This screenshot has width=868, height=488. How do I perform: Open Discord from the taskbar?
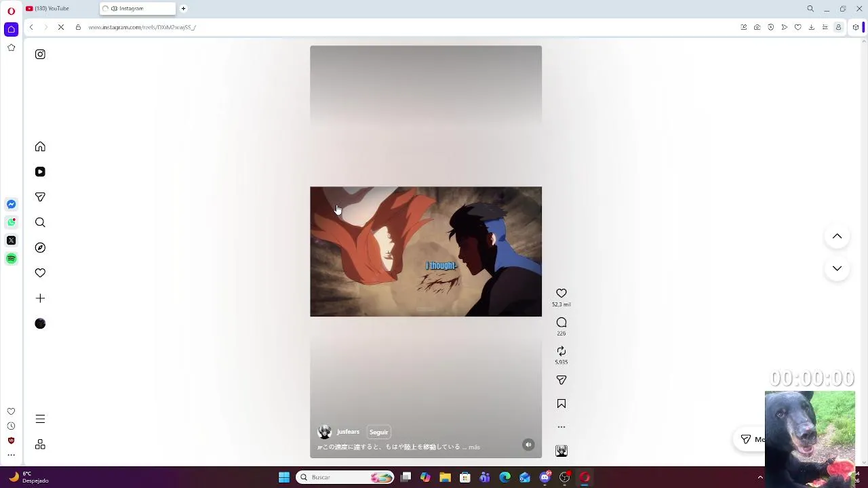(x=545, y=477)
